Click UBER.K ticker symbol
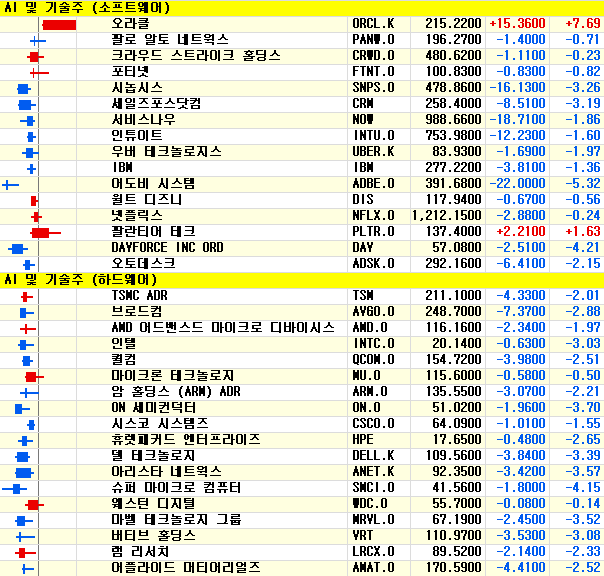 (x=373, y=151)
